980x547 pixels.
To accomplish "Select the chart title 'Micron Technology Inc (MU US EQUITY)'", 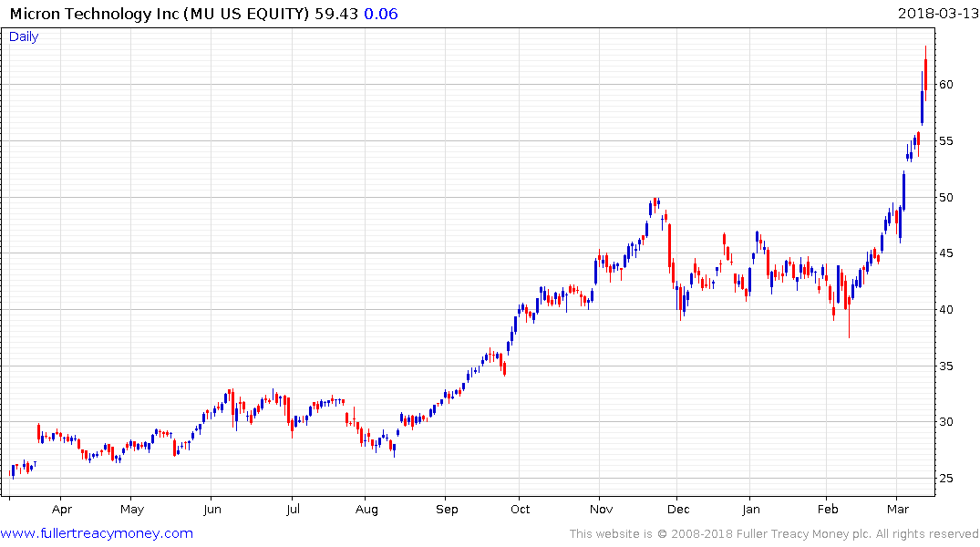I will click(x=160, y=14).
